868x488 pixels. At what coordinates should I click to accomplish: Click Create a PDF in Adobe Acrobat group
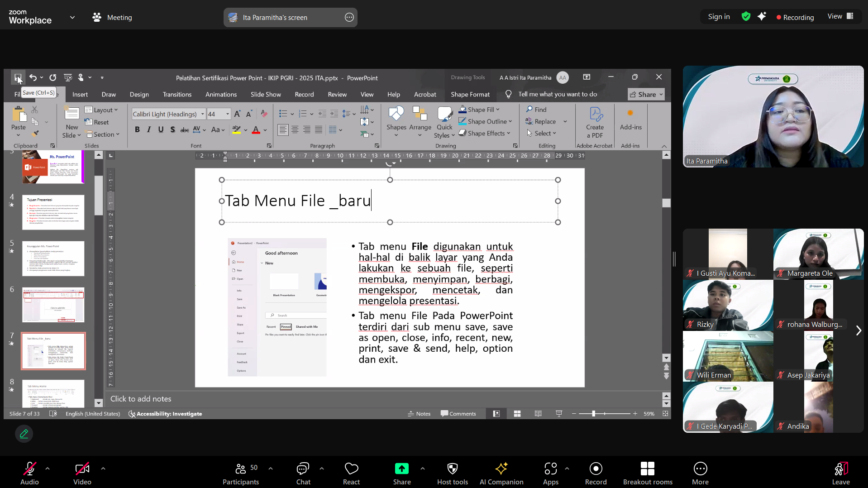(595, 122)
